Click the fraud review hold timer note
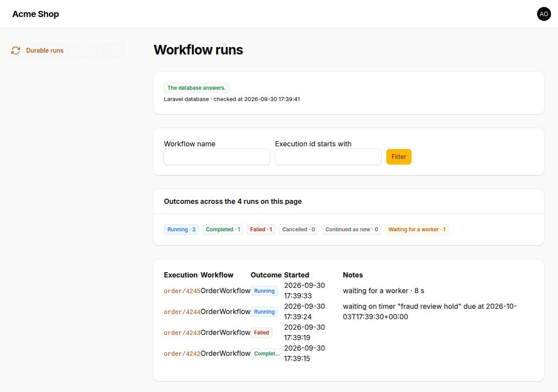Image resolution: width=558 pixels, height=392 pixels. click(430, 311)
